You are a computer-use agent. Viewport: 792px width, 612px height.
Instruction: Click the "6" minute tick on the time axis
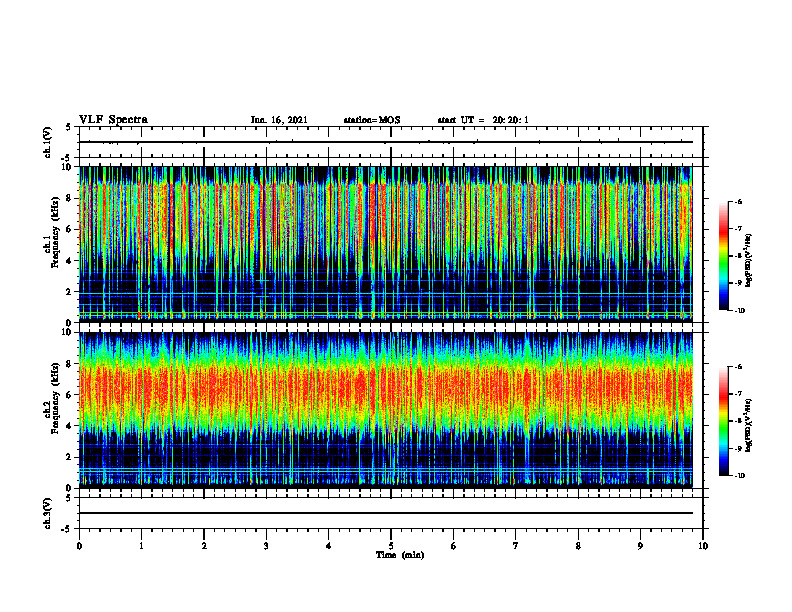(x=454, y=546)
